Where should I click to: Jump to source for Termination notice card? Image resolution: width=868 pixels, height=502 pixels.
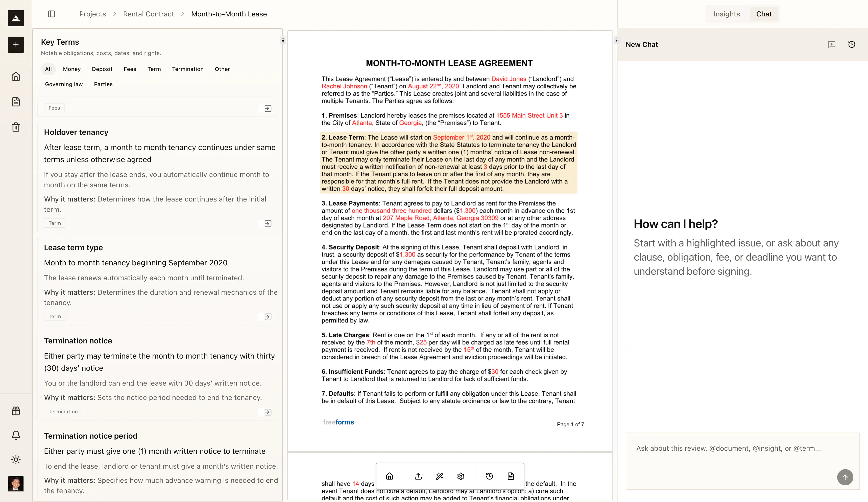(268, 412)
